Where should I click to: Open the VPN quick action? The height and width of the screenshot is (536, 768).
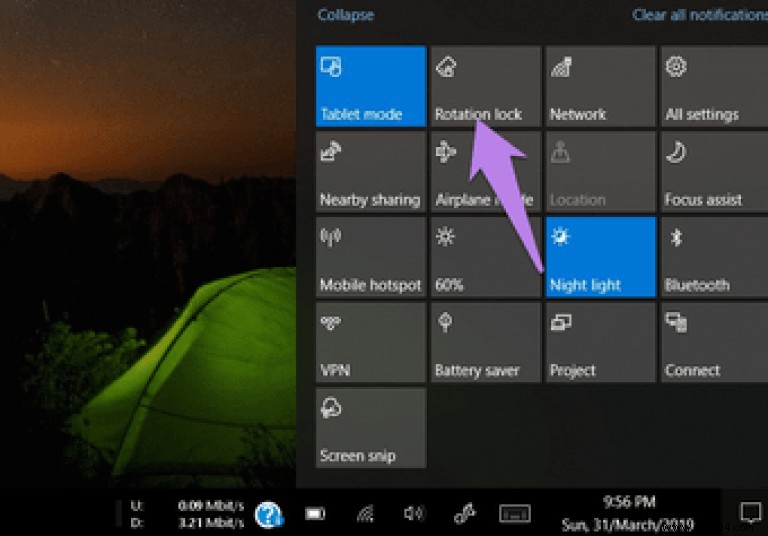pos(371,342)
